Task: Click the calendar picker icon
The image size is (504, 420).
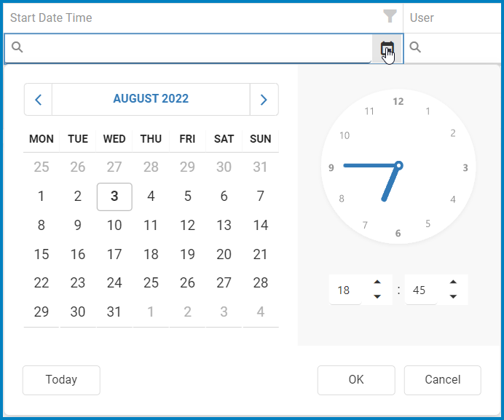Action: [387, 49]
